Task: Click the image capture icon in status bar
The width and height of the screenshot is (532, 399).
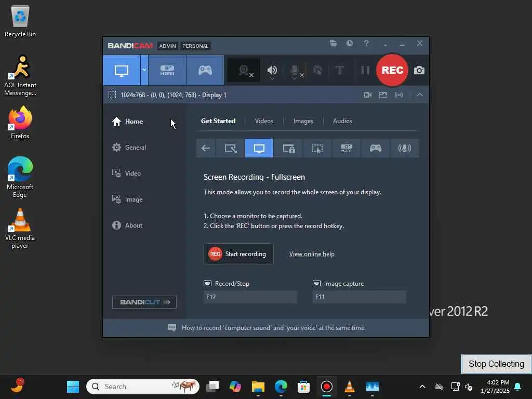Action: pos(383,95)
